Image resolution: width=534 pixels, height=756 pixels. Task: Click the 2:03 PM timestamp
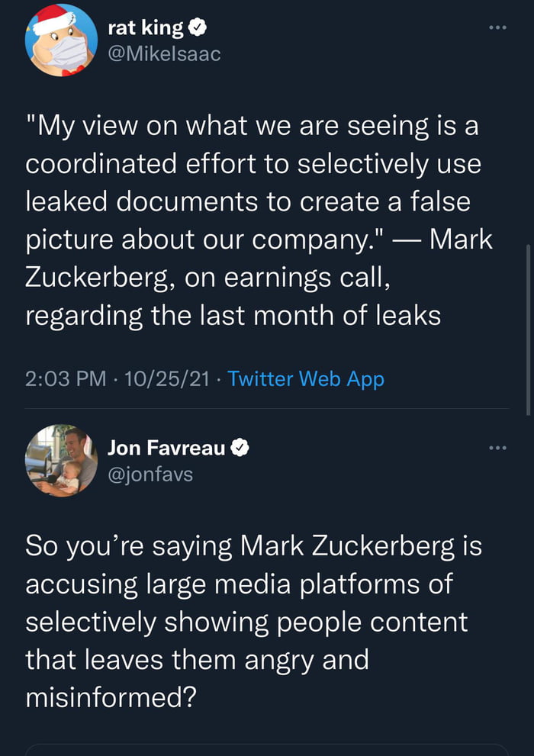point(66,378)
